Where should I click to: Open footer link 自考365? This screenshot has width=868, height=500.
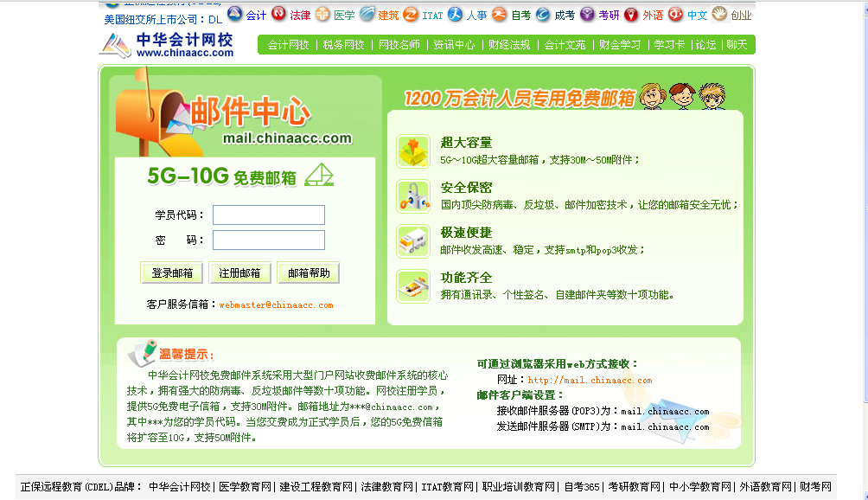point(582,487)
